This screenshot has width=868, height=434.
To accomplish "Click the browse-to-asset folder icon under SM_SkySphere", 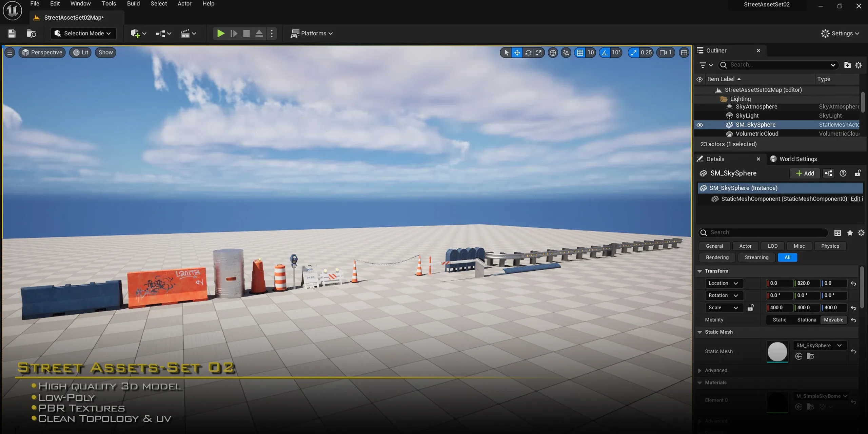I will pyautogui.click(x=810, y=356).
